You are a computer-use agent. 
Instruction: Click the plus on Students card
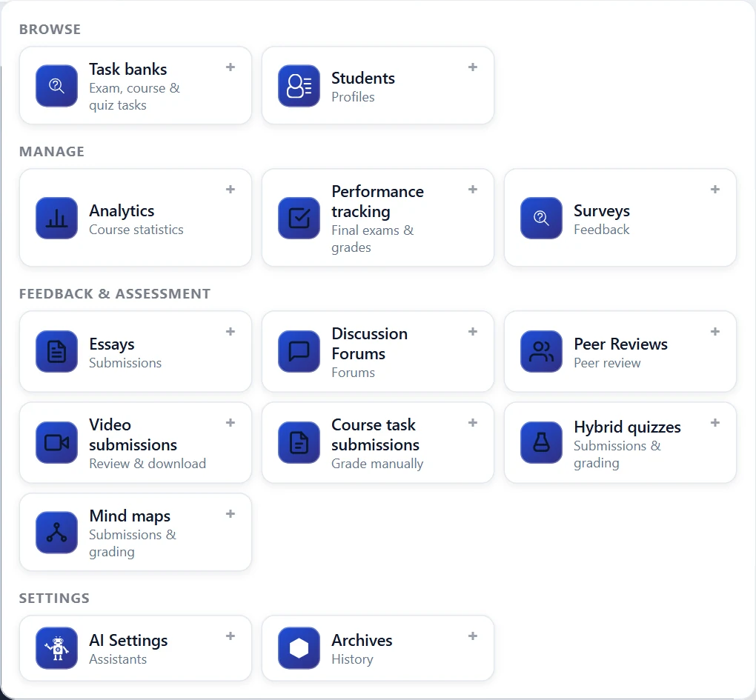click(473, 67)
